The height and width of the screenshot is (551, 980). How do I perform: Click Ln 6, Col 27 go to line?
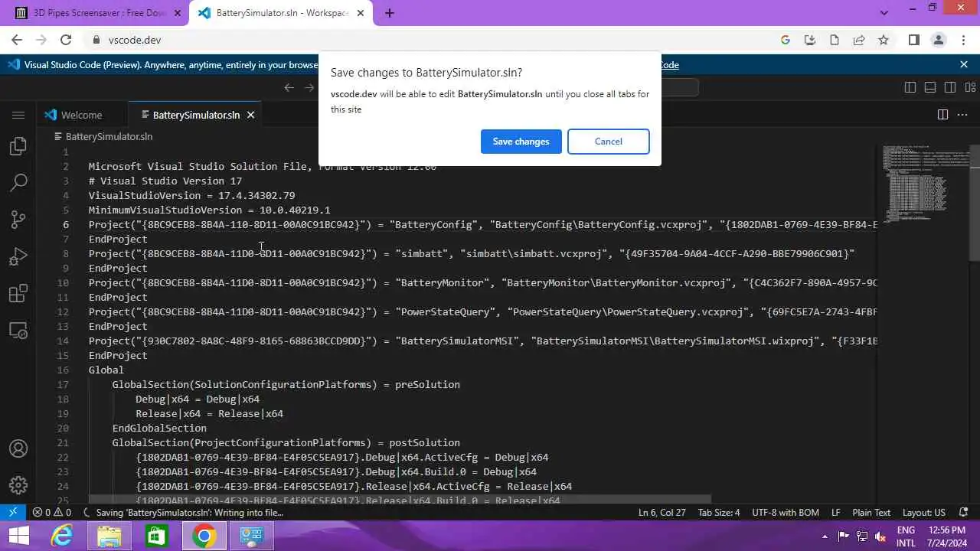662,513
